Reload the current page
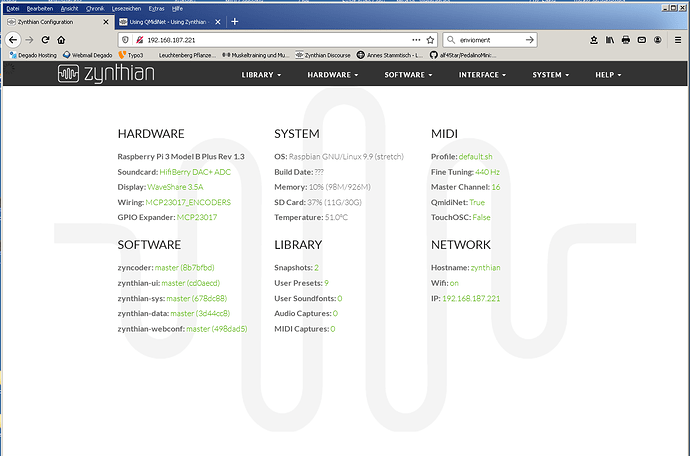The width and height of the screenshot is (690, 456). [45, 40]
